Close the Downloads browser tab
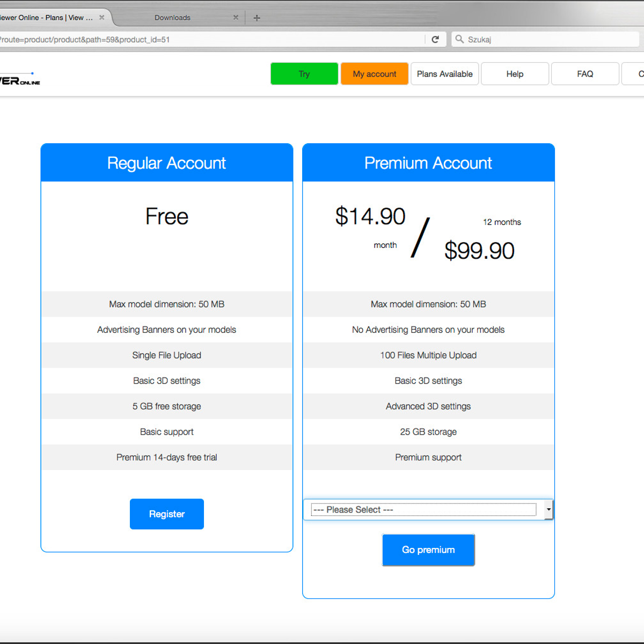This screenshot has height=644, width=644. [236, 18]
